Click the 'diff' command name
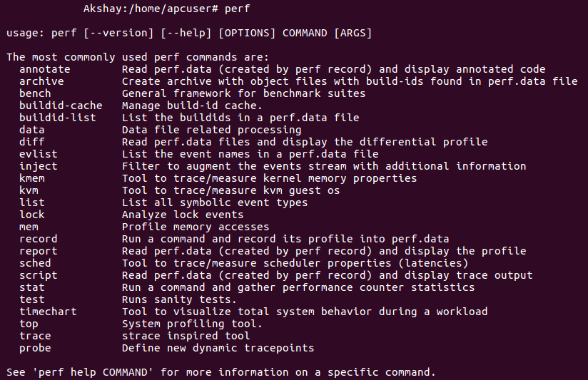 pyautogui.click(x=32, y=142)
